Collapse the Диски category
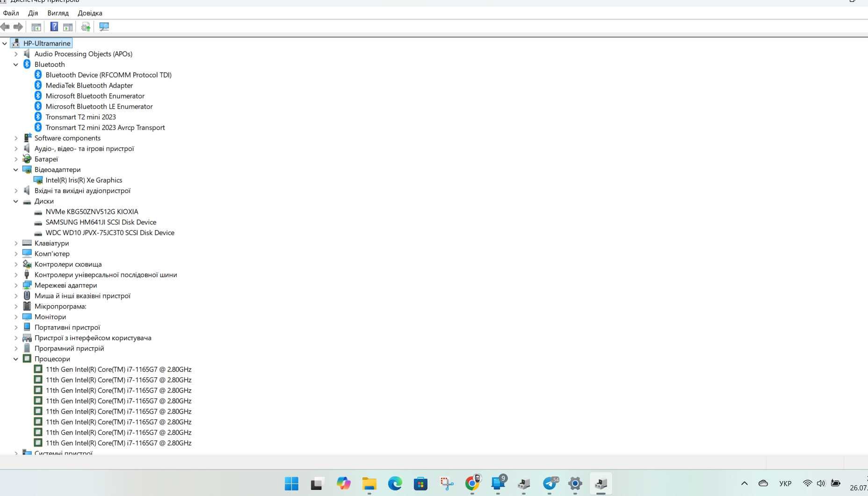 coord(16,201)
